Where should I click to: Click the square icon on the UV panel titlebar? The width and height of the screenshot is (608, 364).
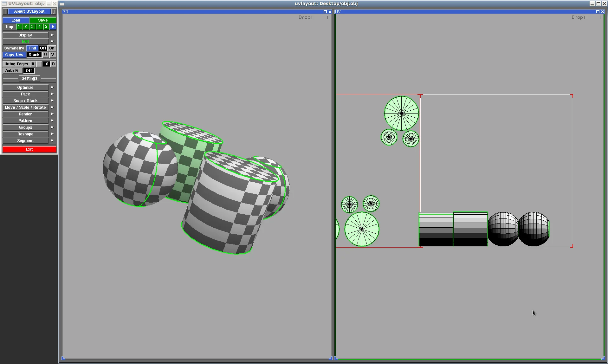coord(598,11)
